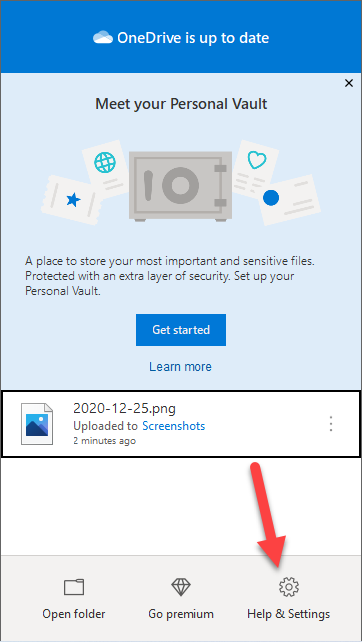Screen dimensions: 362x642
Task: Click the star ticket card illustration
Action: (x=70, y=200)
